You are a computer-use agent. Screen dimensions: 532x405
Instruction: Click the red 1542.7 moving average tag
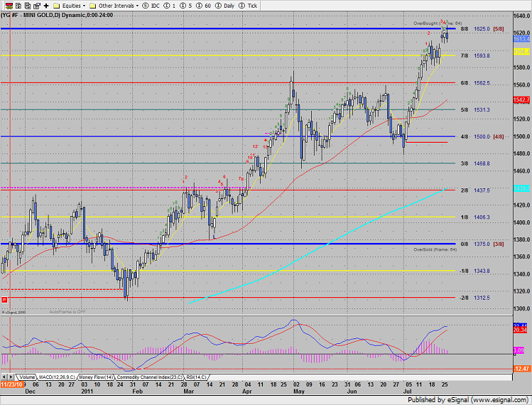(521, 99)
